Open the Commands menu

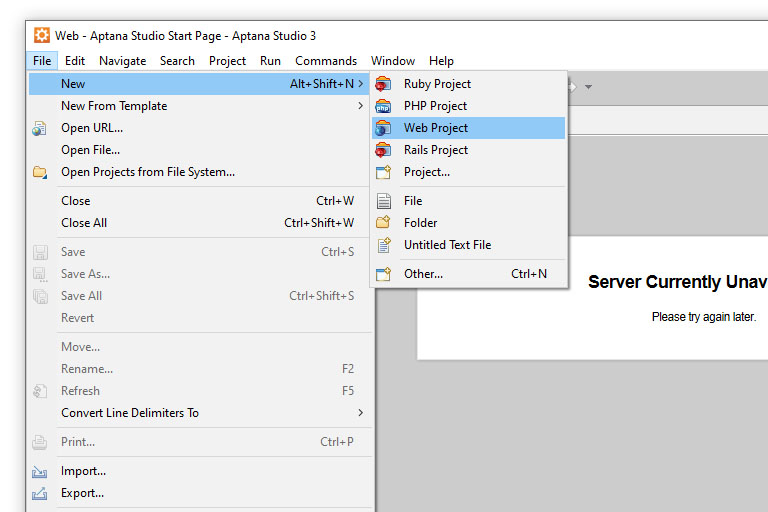coord(326,61)
